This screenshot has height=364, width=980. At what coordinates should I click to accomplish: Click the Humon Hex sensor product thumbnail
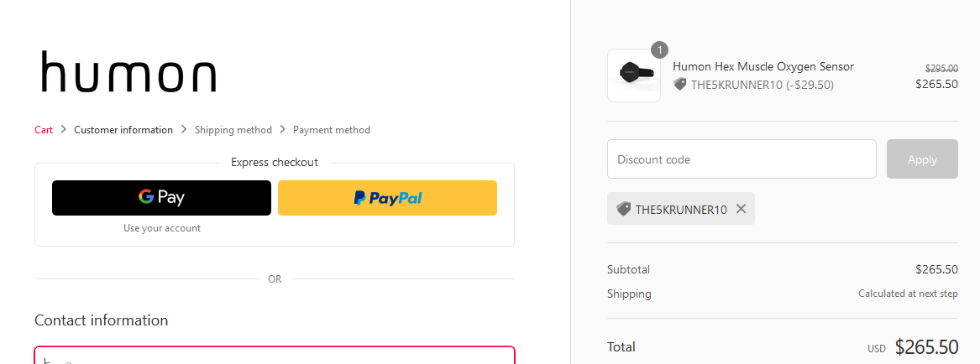point(633,75)
